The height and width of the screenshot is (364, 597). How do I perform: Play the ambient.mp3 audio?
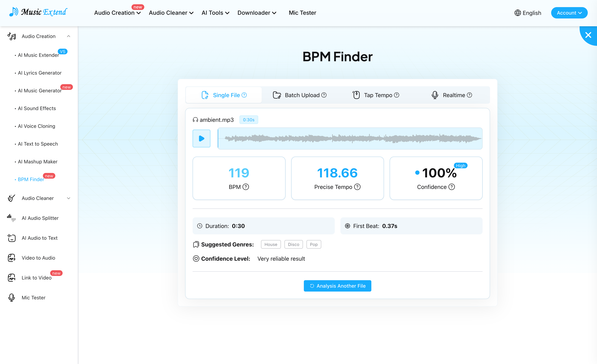click(201, 138)
